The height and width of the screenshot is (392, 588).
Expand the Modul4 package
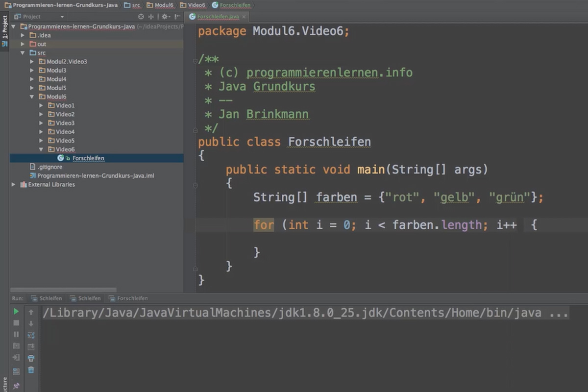[32, 79]
